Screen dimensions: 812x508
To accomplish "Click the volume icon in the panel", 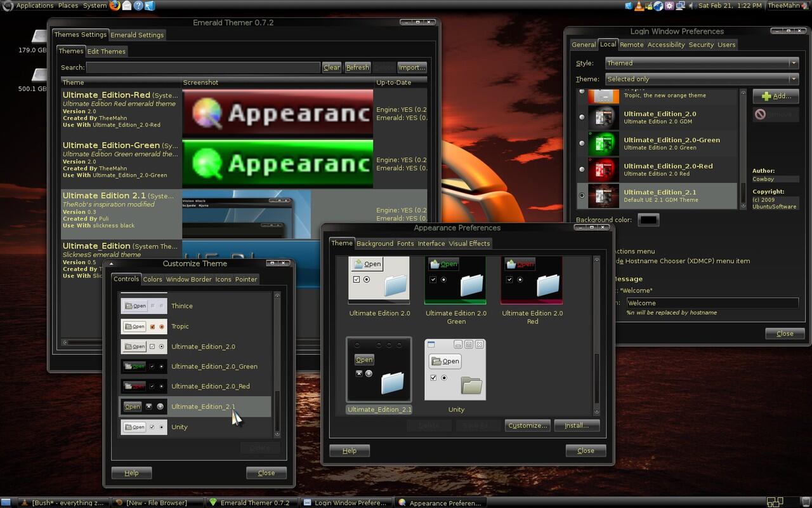I will pyautogui.click(x=692, y=6).
